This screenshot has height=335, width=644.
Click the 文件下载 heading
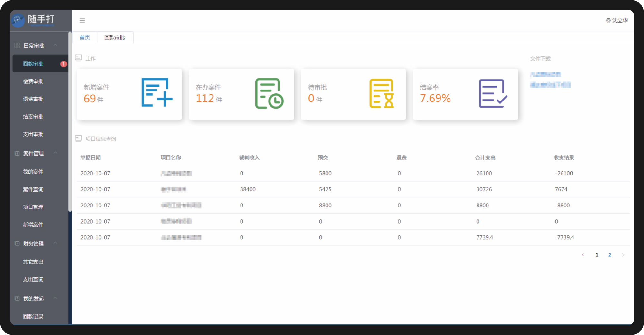(x=540, y=59)
